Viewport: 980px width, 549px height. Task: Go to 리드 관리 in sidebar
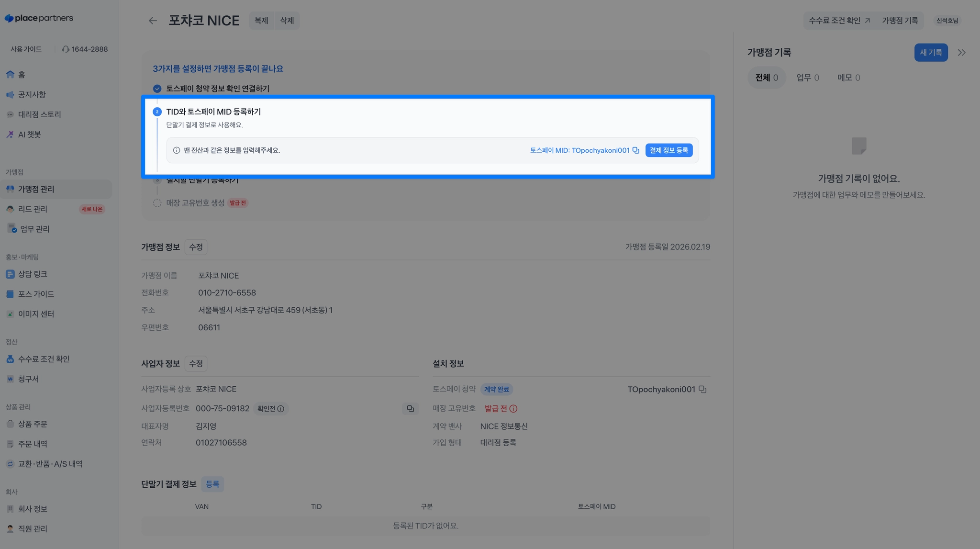[33, 209]
